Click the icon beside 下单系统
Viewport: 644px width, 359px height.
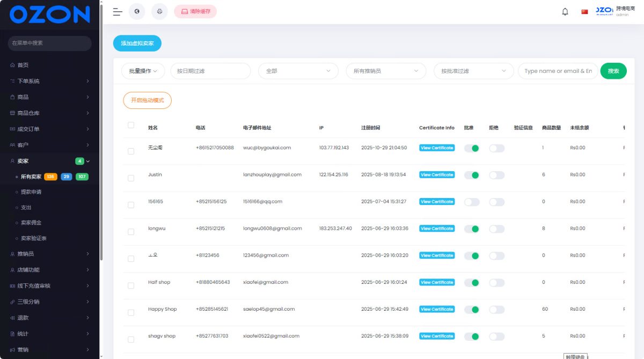click(x=12, y=81)
